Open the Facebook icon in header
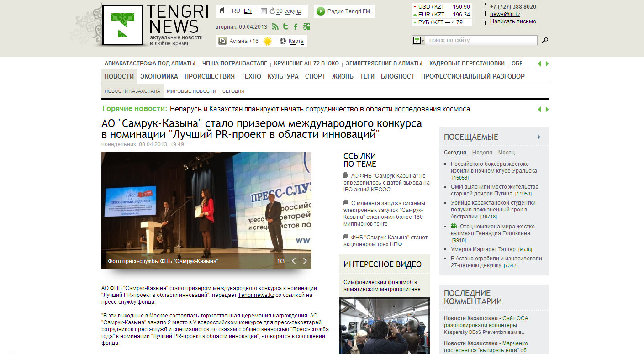The width and height of the screenshot is (644, 354). coord(296,26)
